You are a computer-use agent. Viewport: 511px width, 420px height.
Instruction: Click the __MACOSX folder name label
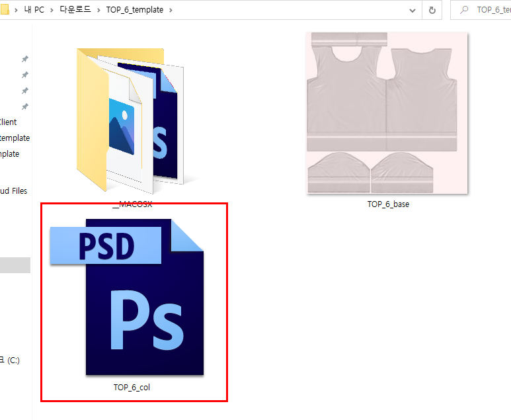132,204
